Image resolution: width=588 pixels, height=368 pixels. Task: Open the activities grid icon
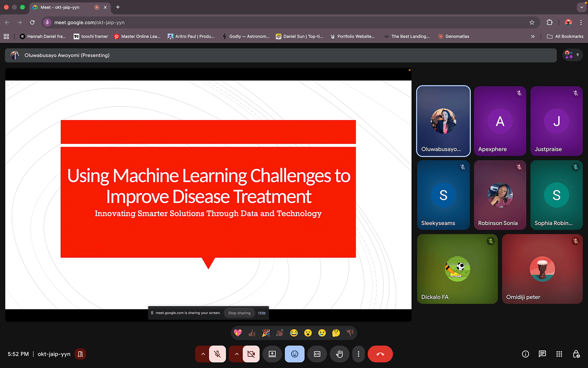click(559, 354)
